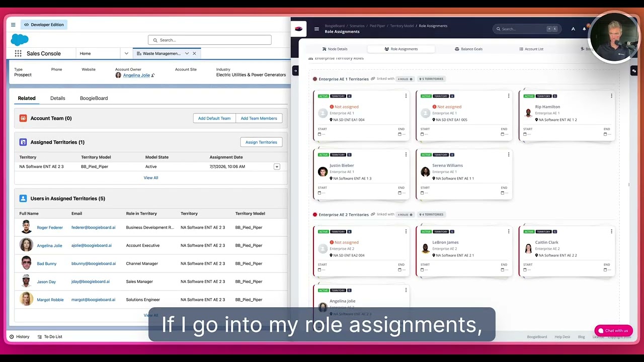Screen dimensions: 644x362
Task: Click the 5 TERRITORIES badge
Action: click(x=431, y=79)
